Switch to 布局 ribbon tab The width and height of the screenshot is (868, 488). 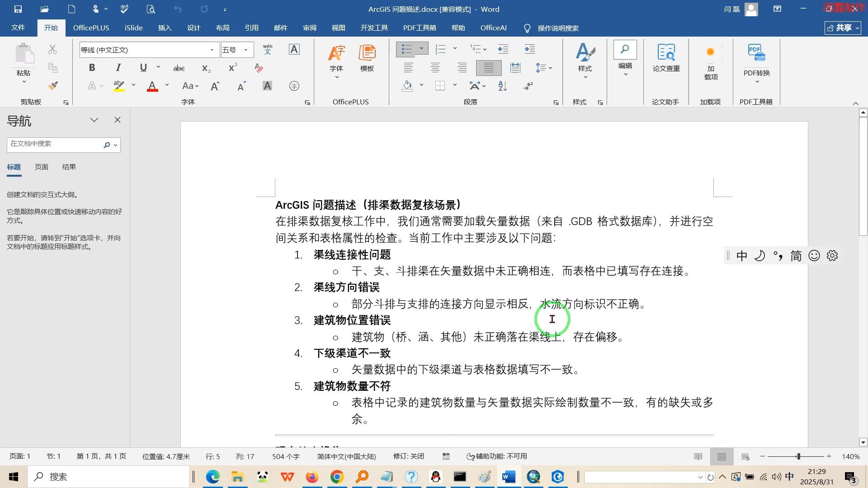pos(222,28)
